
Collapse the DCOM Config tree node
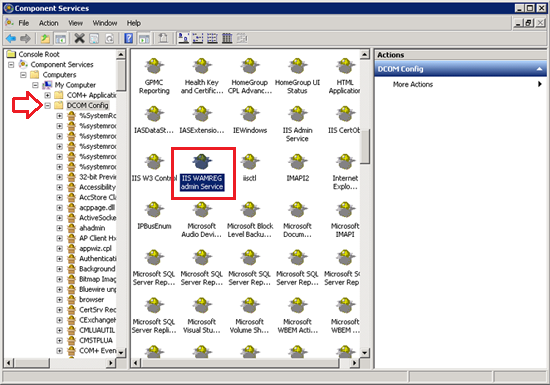[x=47, y=105]
